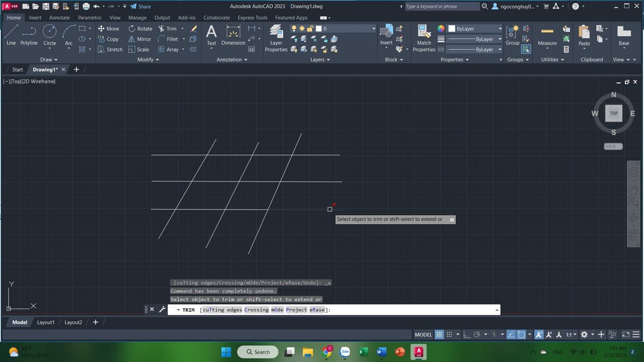Toggle polar tracking in status bar
This screenshot has height=362, width=644.
click(477, 335)
